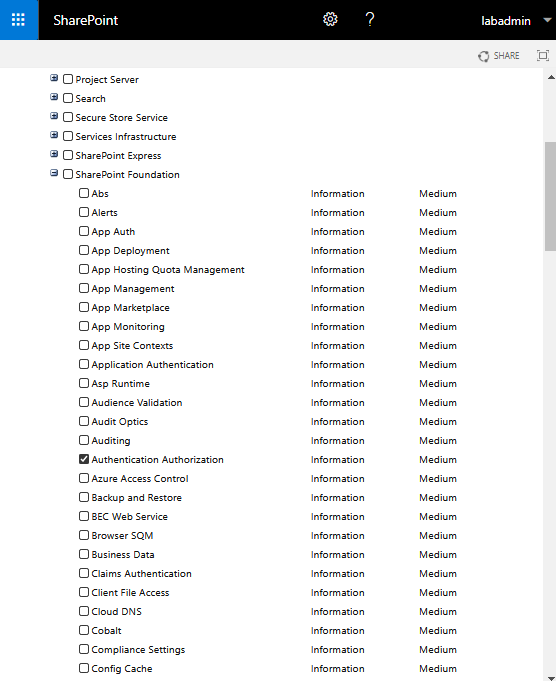Expand the Project Server category

[54, 78]
